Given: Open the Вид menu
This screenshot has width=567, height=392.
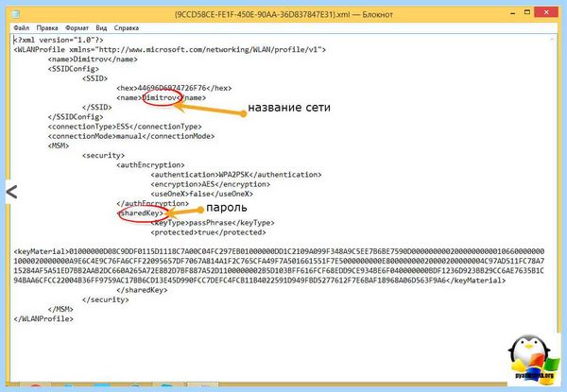Looking at the screenshot, I should coord(101,27).
